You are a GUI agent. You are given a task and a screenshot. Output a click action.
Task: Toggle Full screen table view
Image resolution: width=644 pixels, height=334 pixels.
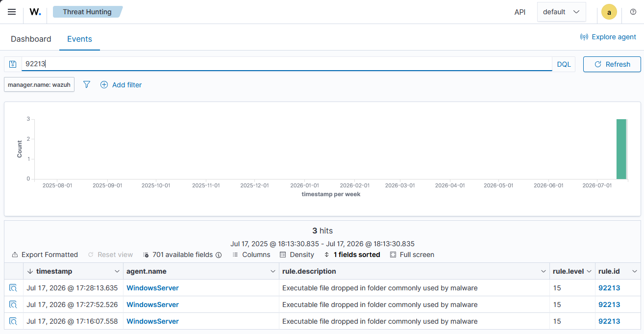412,255
